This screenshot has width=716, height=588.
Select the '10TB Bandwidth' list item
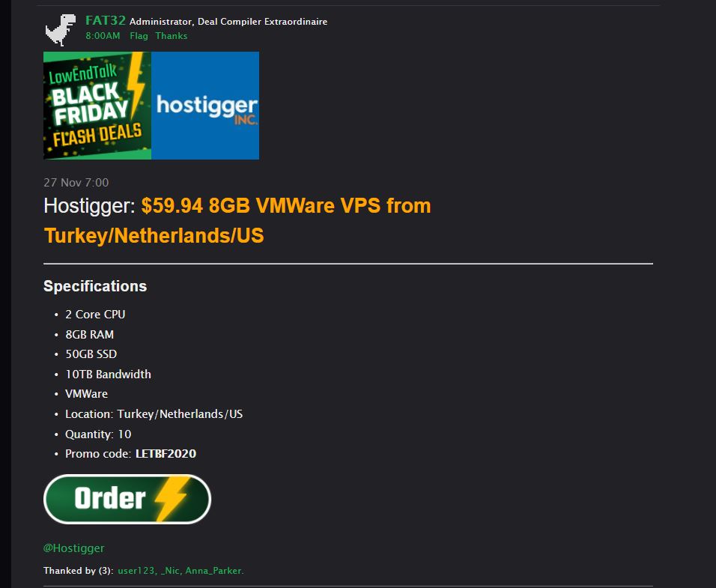[108, 375]
